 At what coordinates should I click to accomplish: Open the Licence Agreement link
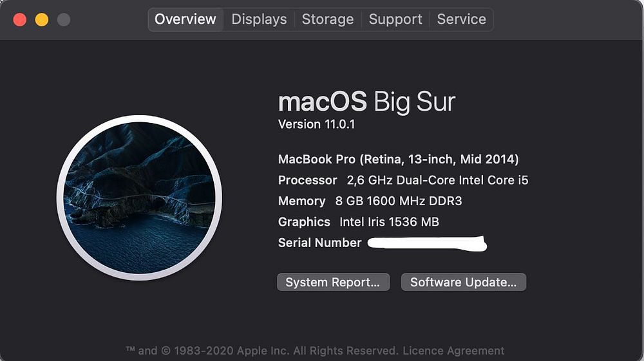tap(453, 351)
